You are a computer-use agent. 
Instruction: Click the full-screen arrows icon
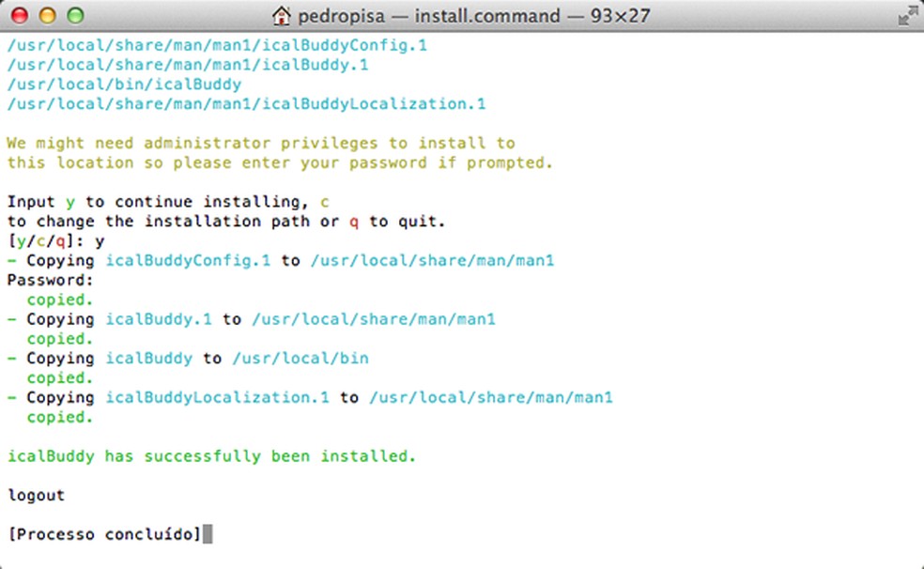coord(908,16)
